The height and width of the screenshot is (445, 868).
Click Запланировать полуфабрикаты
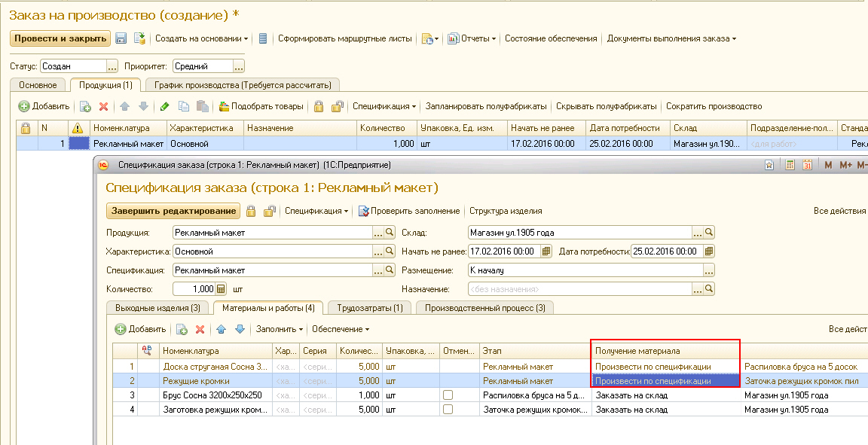coord(486,106)
